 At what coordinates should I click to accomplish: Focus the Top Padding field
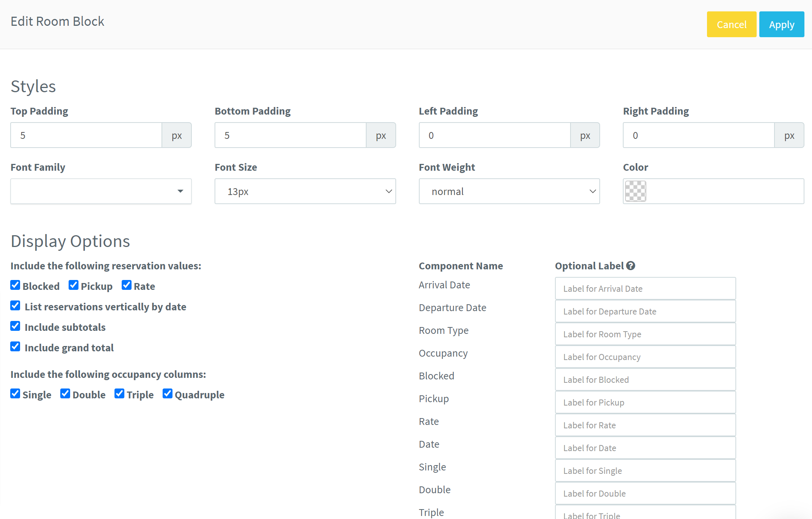tap(86, 135)
